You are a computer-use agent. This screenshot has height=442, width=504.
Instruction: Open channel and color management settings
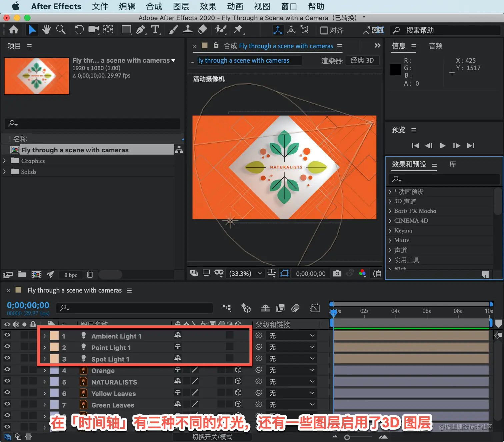click(363, 273)
